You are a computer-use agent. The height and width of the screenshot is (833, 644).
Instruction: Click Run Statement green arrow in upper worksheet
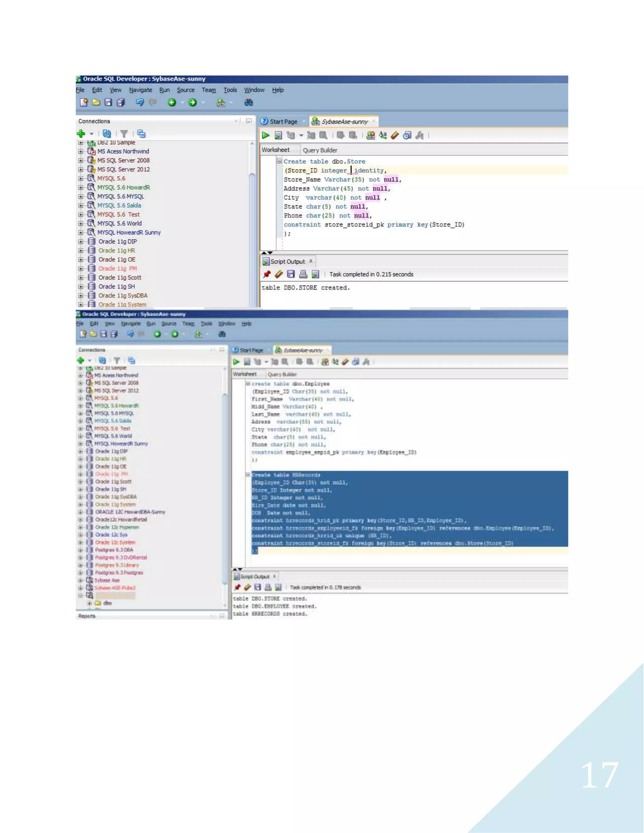(265, 135)
